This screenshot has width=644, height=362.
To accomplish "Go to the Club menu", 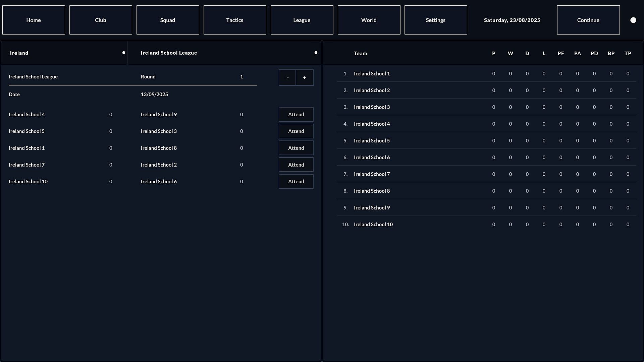I will click(101, 20).
